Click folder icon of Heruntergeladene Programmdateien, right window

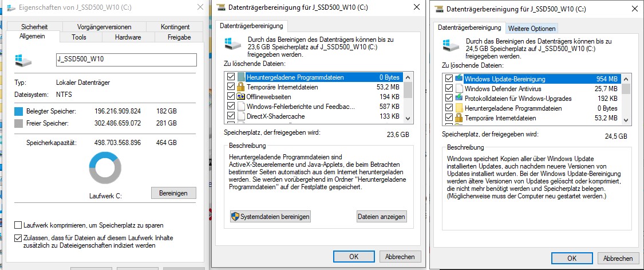tap(459, 108)
